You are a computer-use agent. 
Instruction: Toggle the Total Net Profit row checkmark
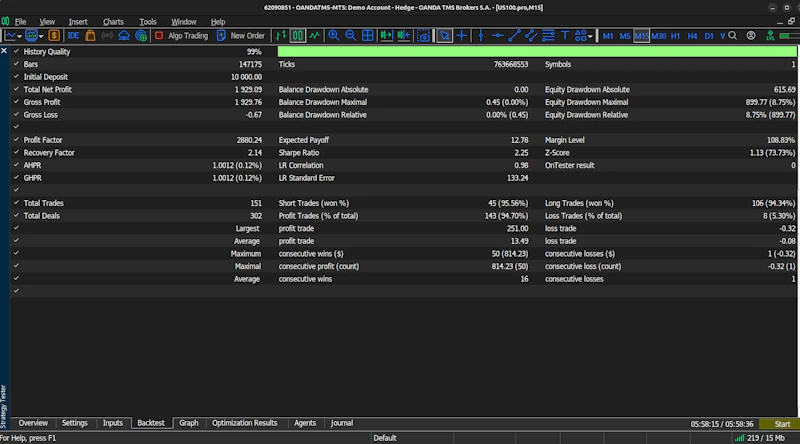click(16, 89)
